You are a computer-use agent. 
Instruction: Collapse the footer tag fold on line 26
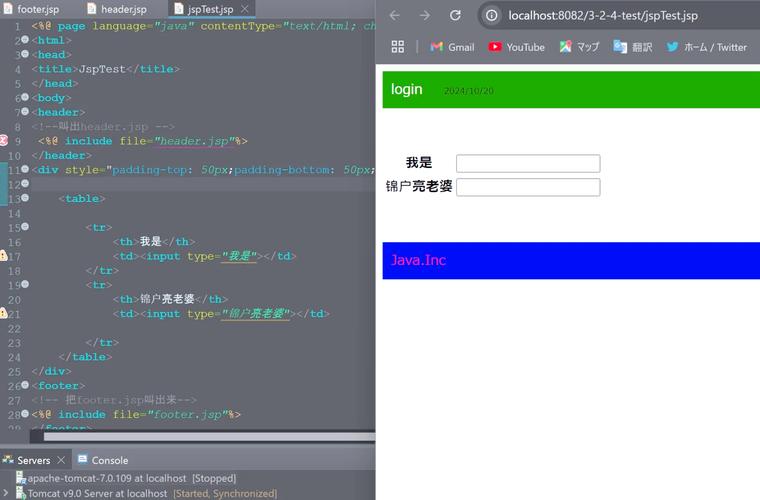coord(25,386)
